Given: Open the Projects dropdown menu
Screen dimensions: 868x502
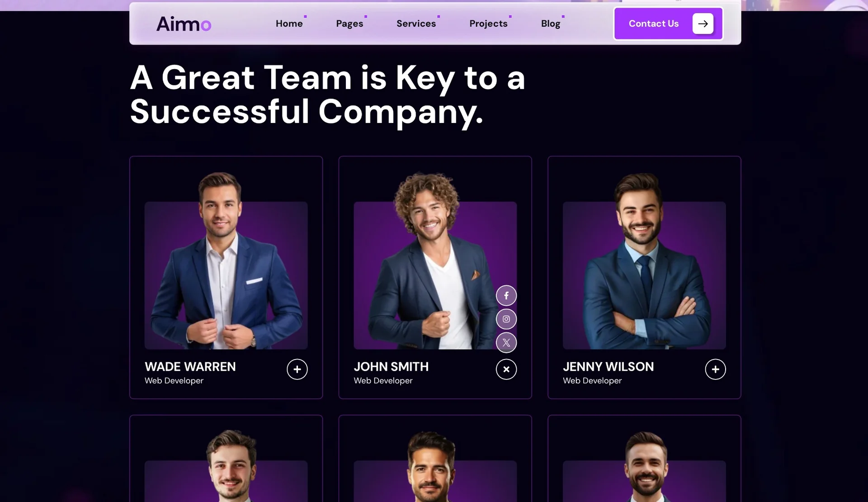Looking at the screenshot, I should (488, 24).
